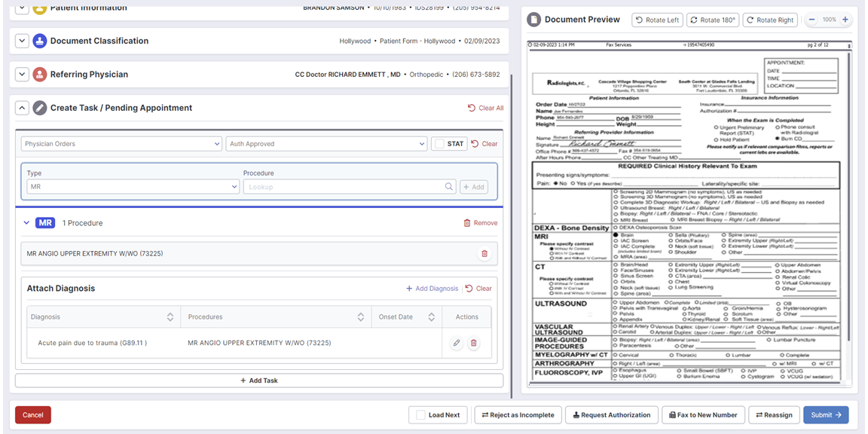Click into the Procedure lookup field
This screenshot has height=434, width=868.
(x=343, y=187)
